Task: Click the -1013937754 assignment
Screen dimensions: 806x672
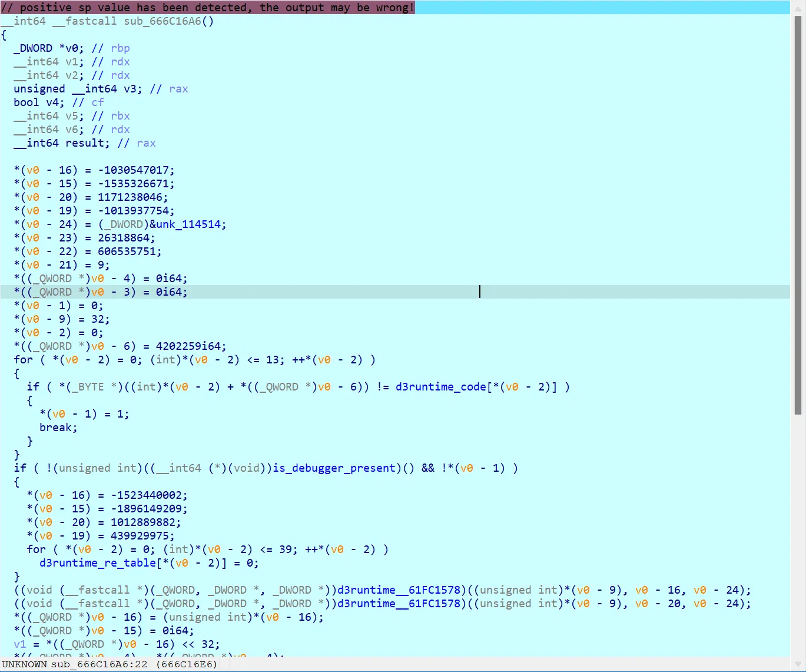Action: click(x=94, y=211)
